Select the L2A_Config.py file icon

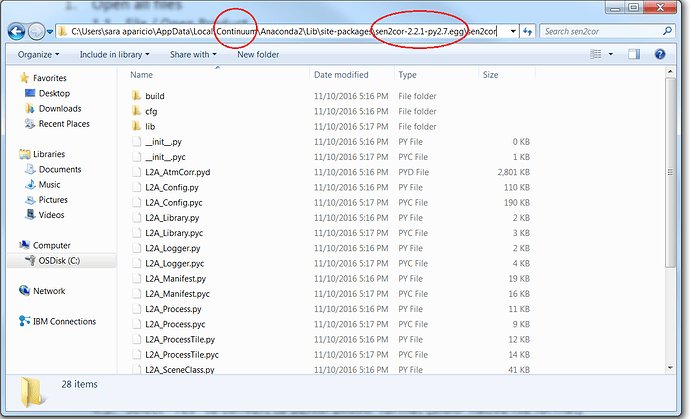137,187
